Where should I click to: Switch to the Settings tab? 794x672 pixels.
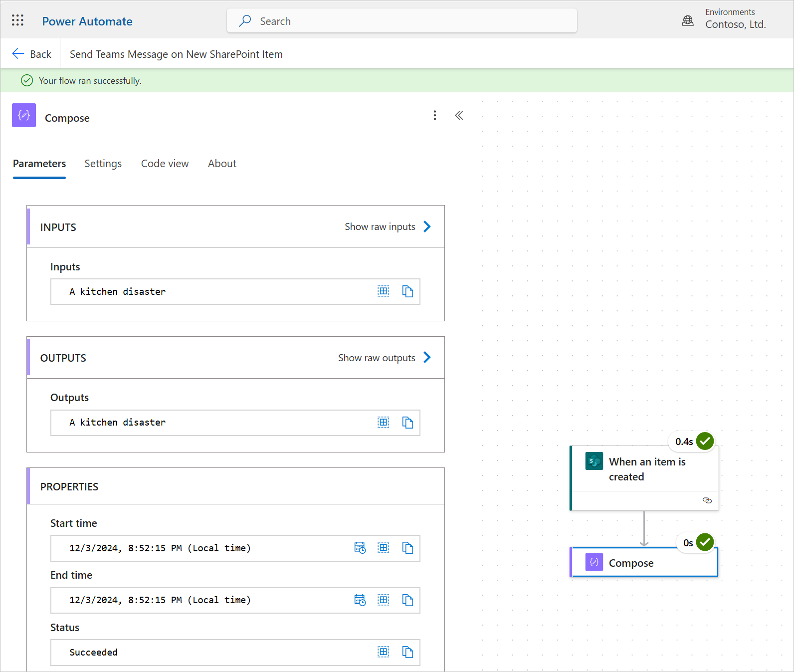pyautogui.click(x=103, y=164)
